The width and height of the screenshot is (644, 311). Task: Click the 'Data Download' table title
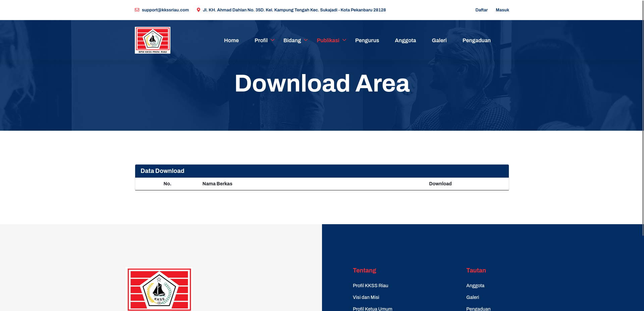(x=162, y=171)
